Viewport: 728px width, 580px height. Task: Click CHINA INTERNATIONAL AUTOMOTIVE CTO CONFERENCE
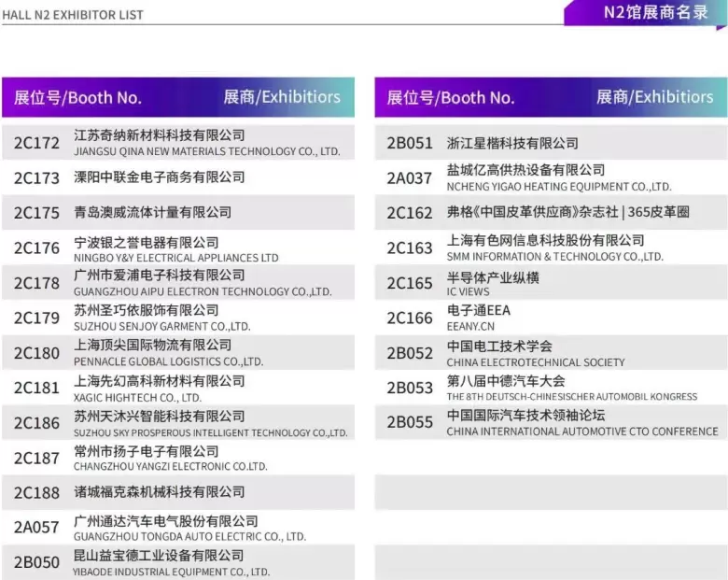[x=582, y=431]
